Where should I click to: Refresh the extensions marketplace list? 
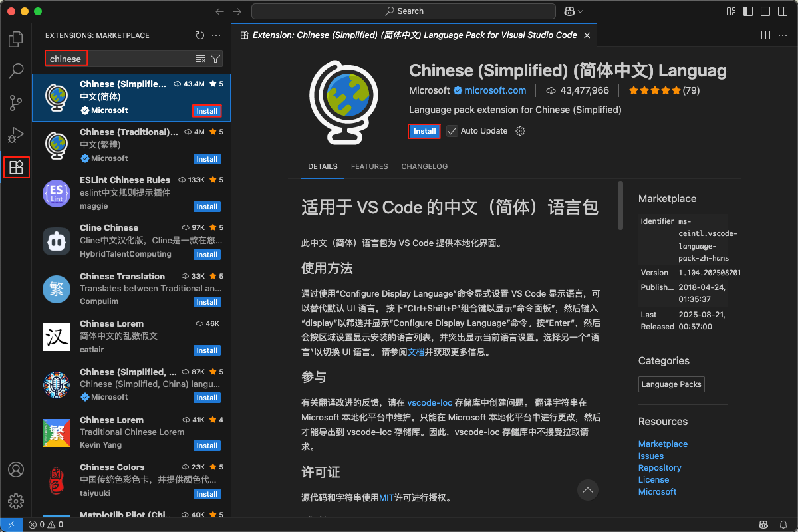coord(200,35)
